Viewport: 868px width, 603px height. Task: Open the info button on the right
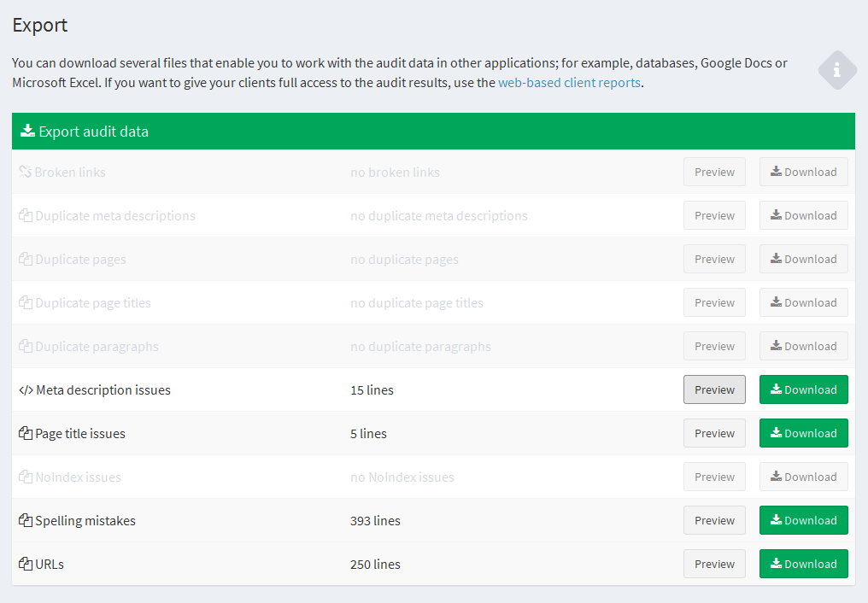coord(836,71)
